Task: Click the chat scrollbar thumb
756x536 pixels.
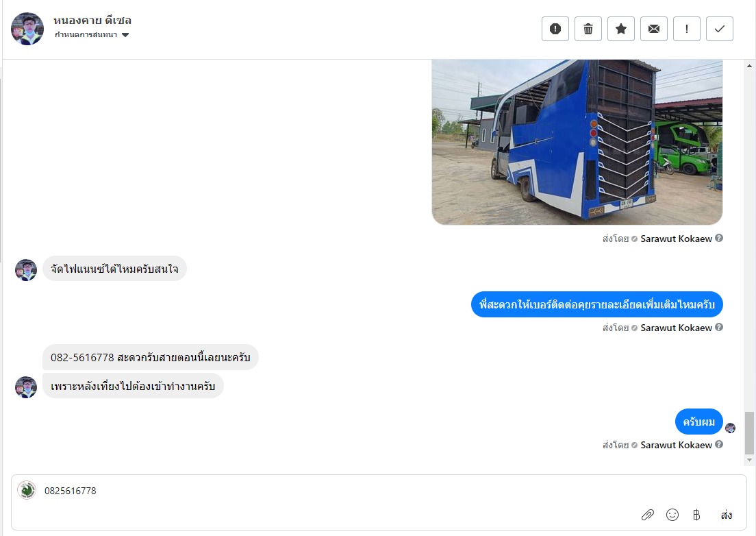Action: click(749, 433)
